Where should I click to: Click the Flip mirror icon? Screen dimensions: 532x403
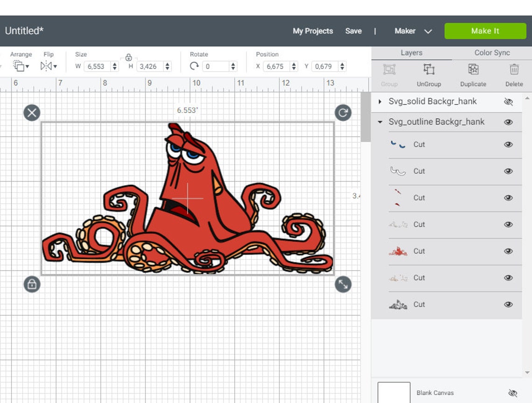[x=46, y=66]
